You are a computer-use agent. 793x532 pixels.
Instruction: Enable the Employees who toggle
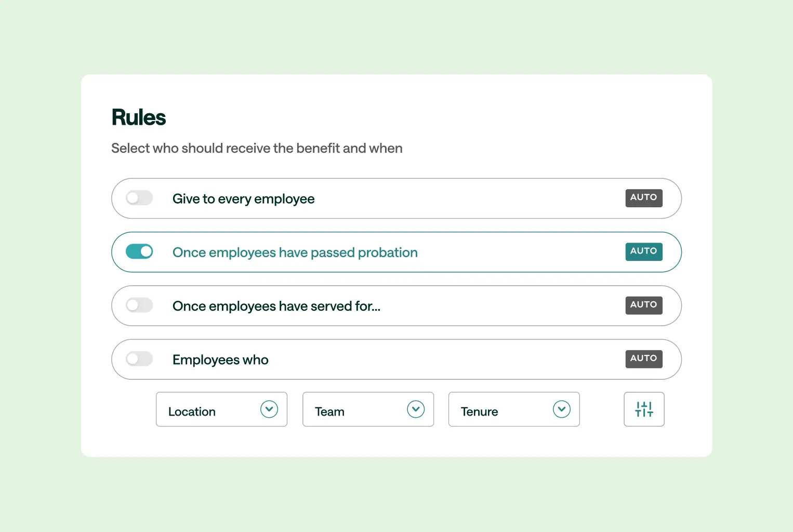[139, 358]
